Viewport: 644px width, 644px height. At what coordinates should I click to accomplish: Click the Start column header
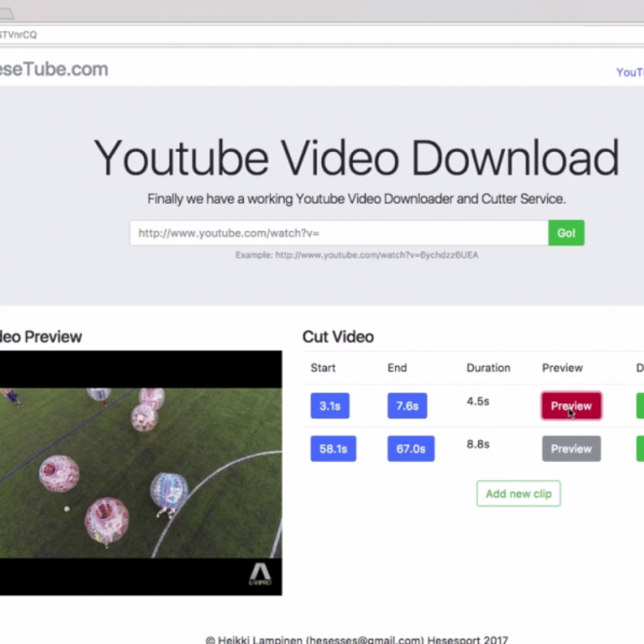323,368
